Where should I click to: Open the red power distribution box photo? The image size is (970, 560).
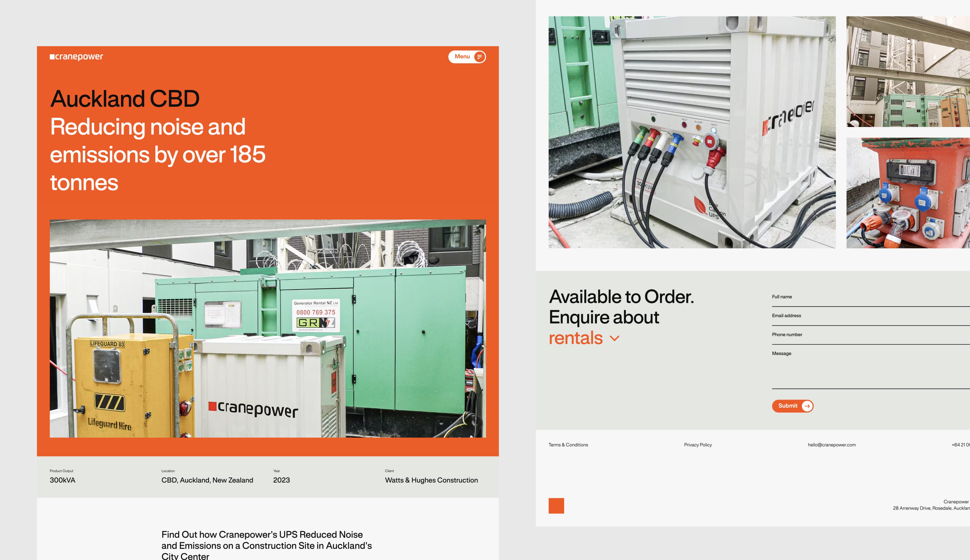[x=908, y=193]
